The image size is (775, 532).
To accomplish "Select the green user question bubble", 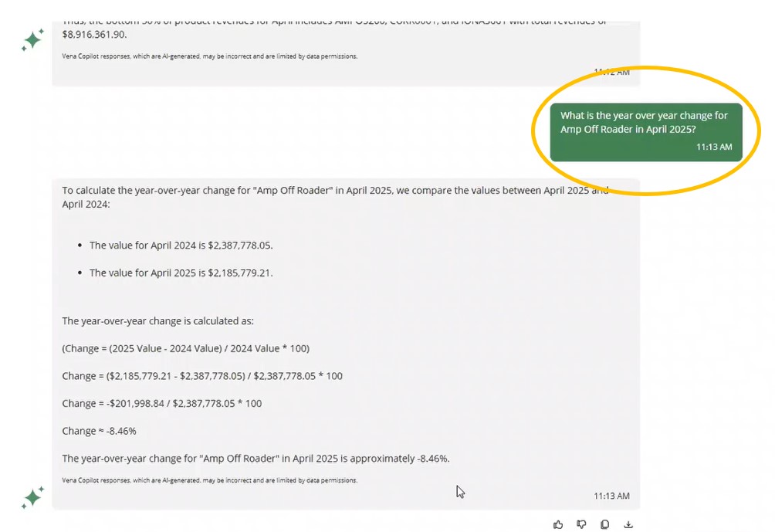I will click(x=646, y=132).
